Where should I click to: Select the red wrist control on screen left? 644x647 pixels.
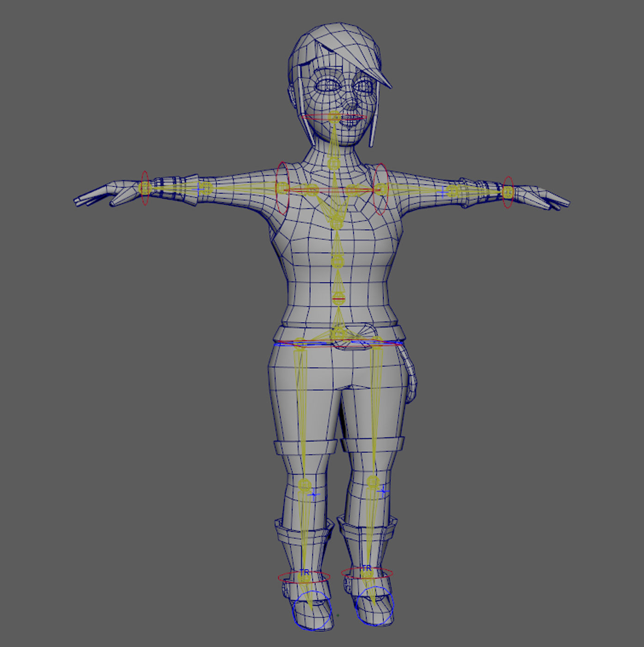(x=145, y=188)
